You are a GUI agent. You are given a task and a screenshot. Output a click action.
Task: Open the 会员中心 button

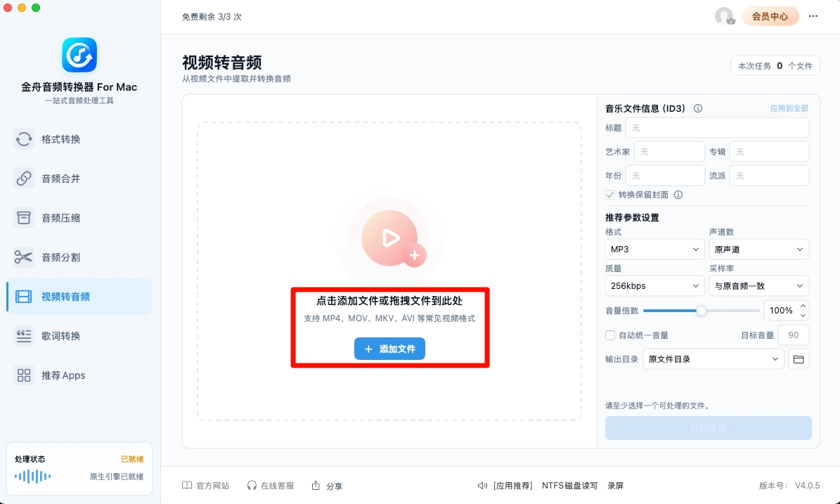tap(770, 16)
